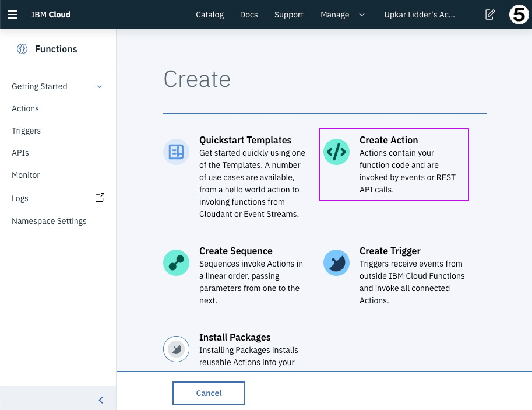The width and height of the screenshot is (532, 410).
Task: Click the Create Action code icon
Action: click(336, 152)
